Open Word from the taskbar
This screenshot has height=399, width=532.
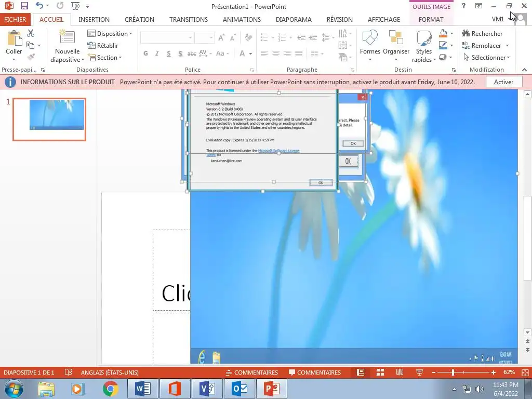pos(143,389)
